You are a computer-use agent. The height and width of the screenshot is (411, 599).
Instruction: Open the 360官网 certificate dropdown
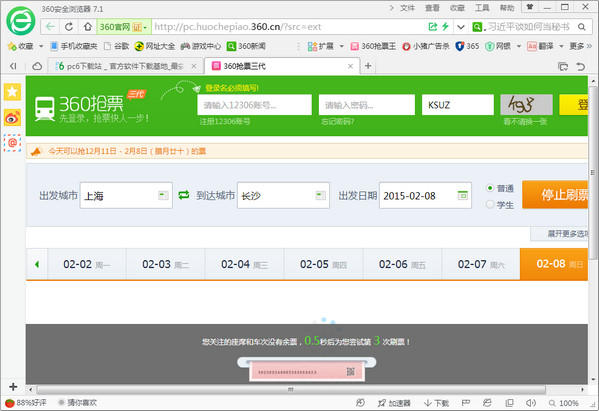[124, 27]
